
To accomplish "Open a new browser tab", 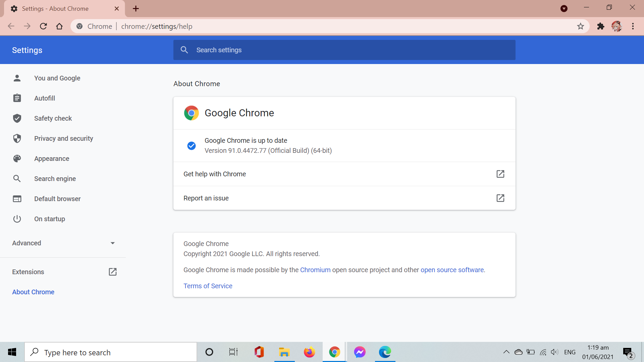I will [136, 9].
